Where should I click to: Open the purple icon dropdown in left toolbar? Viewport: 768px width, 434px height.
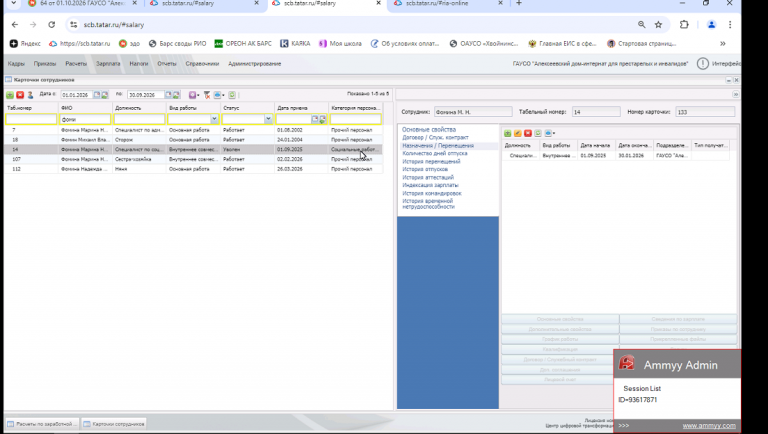coord(194,95)
